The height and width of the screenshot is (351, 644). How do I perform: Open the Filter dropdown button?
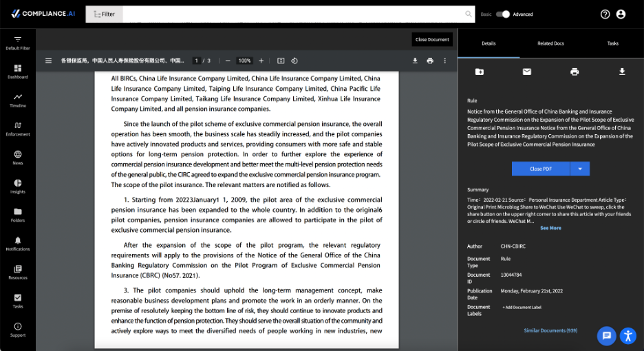coord(105,14)
